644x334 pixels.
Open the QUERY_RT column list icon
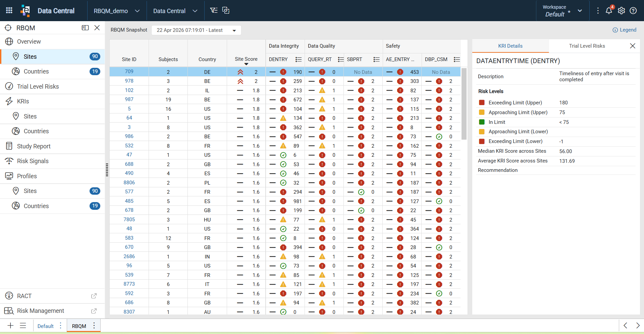[x=341, y=59]
